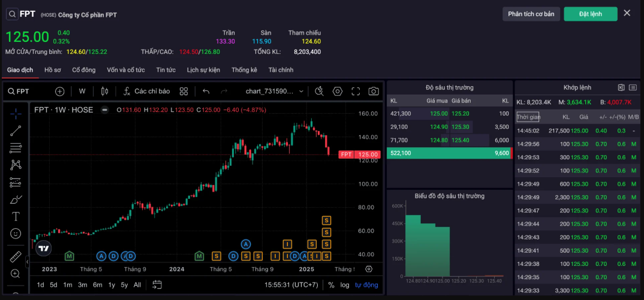
Task: Click Phân tích cơ bản button
Action: click(531, 14)
